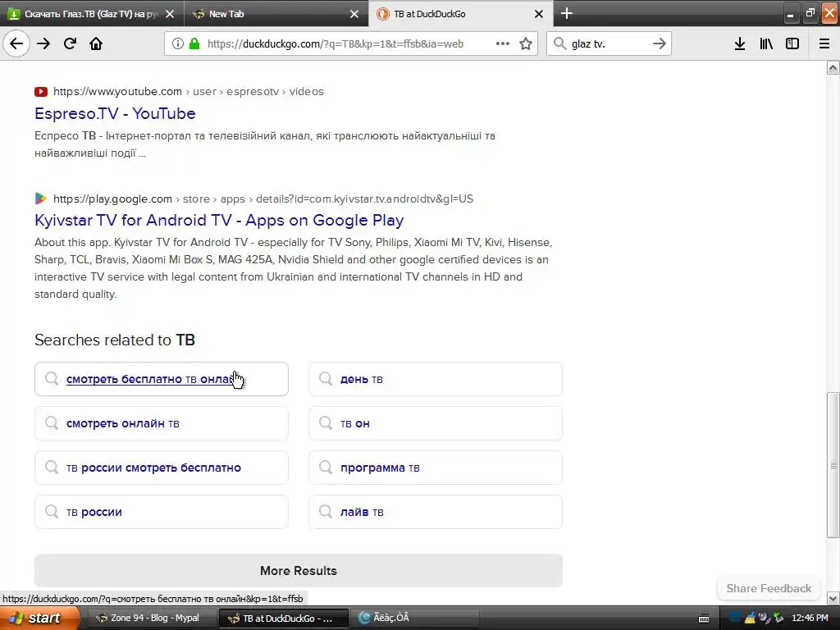Focus the glaz tv search field

[609, 44]
